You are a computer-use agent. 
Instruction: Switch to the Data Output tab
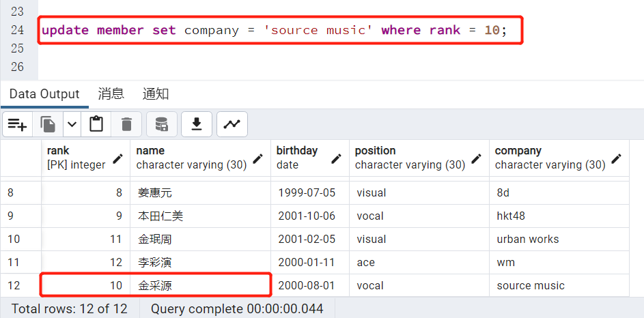[x=44, y=94]
